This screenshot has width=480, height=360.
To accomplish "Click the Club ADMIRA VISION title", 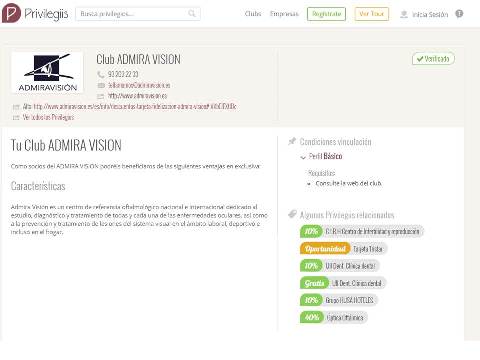I will coord(138,59).
